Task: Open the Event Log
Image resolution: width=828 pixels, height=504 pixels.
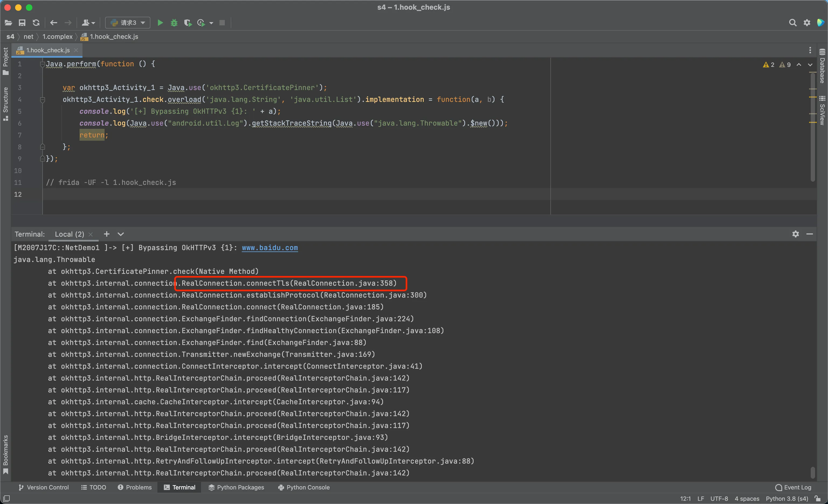Action: click(x=793, y=487)
